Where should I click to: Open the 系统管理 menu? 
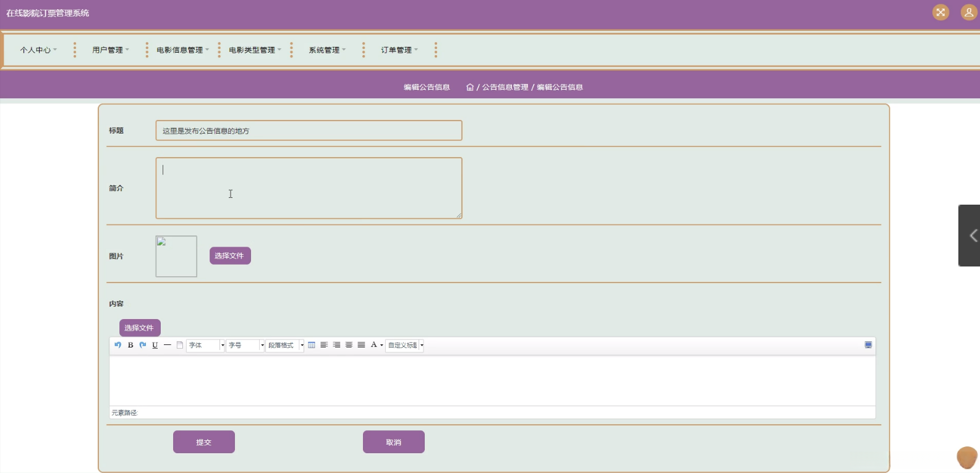[328, 50]
